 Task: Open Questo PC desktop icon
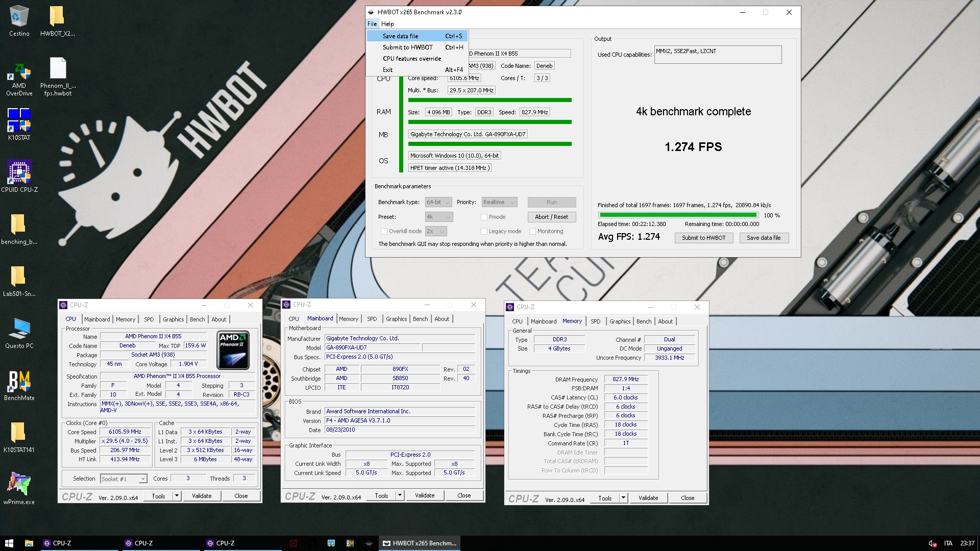(19, 333)
